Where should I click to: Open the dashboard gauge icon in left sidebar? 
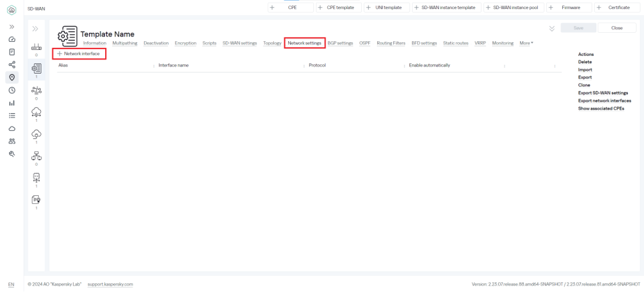click(12, 39)
